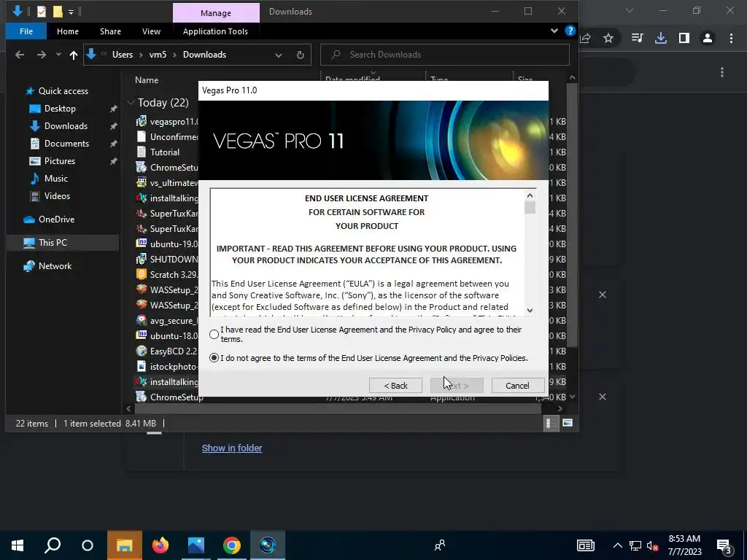Image resolution: width=747 pixels, height=560 pixels.
Task: Expand address bar history dropdown
Action: [278, 55]
